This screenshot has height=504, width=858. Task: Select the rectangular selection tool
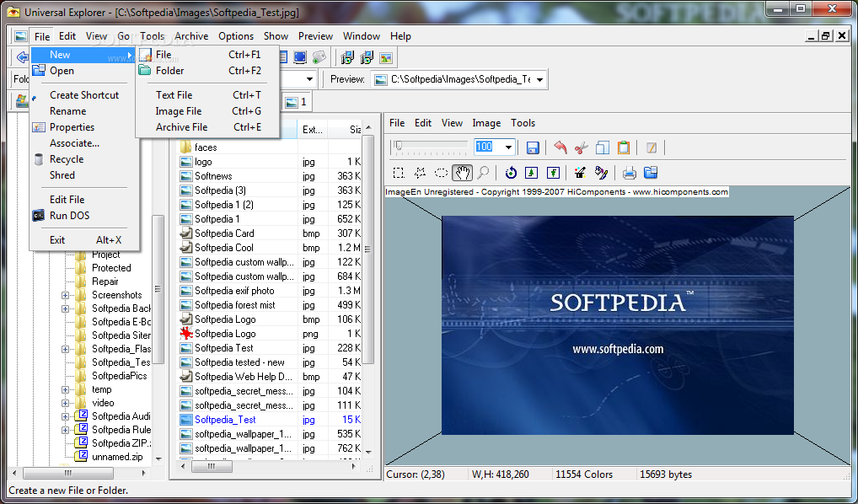[x=399, y=173]
